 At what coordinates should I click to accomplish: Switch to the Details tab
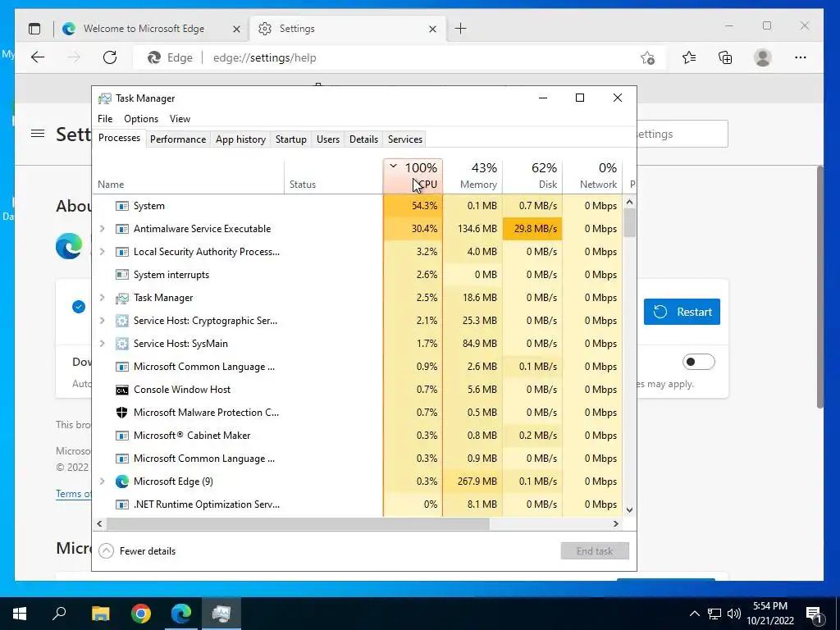coord(363,139)
